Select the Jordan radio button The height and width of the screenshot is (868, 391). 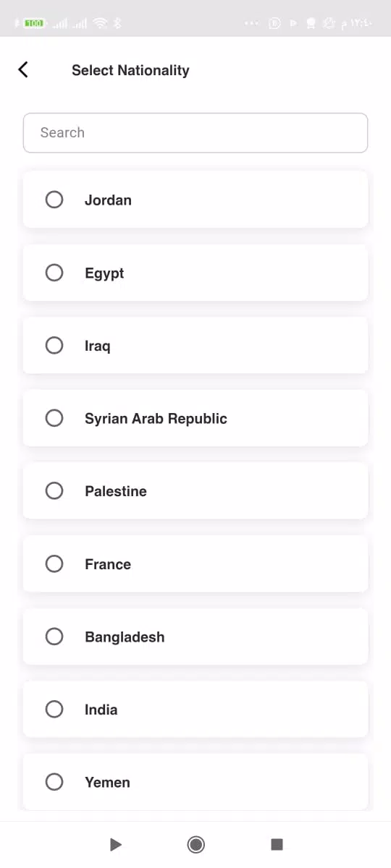point(54,200)
